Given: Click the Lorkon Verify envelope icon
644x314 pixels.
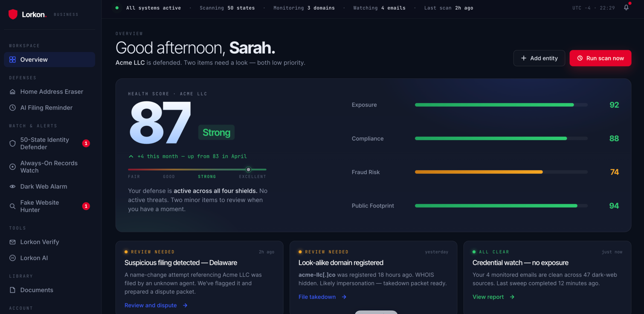Looking at the screenshot, I should [x=12, y=242].
